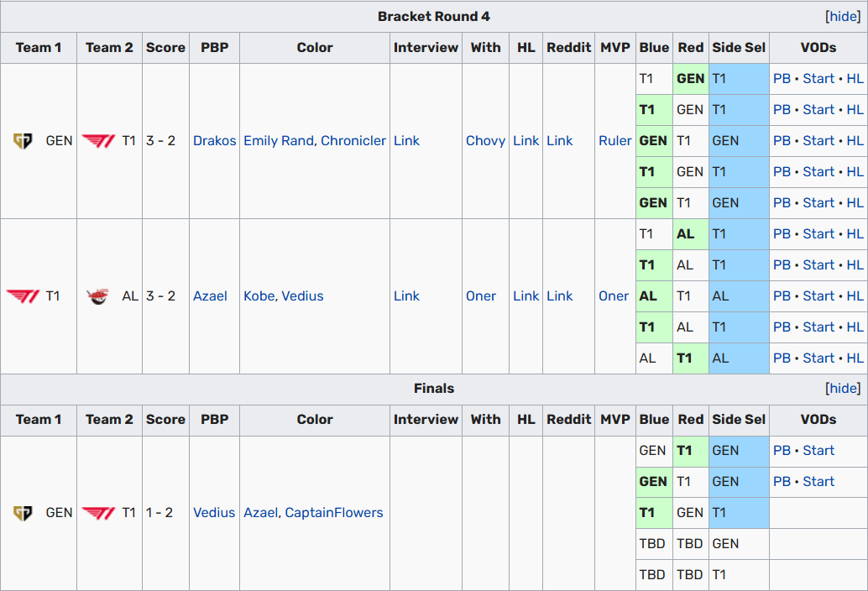Click the Side Sel header in Bracket Round 4

point(739,48)
